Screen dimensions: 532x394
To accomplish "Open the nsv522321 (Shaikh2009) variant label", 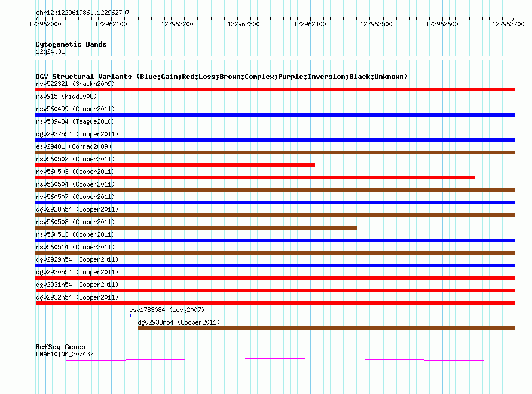I will 75,84.
